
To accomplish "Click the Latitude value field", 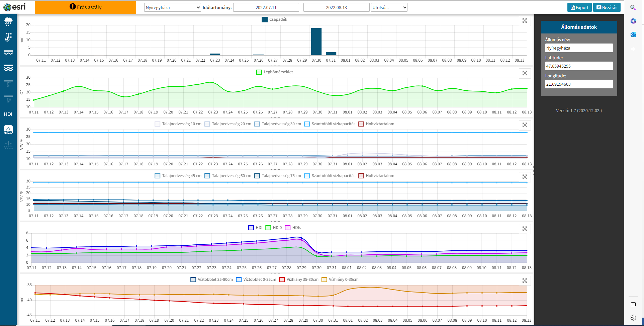I will click(579, 66).
